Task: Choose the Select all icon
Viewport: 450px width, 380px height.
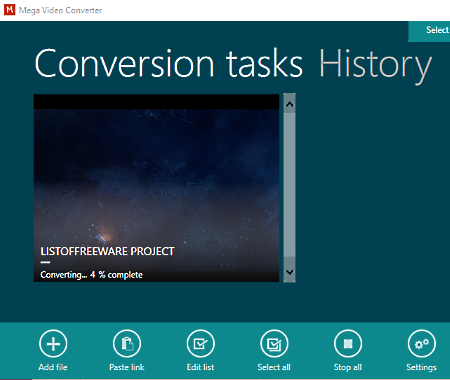Action: point(274,343)
